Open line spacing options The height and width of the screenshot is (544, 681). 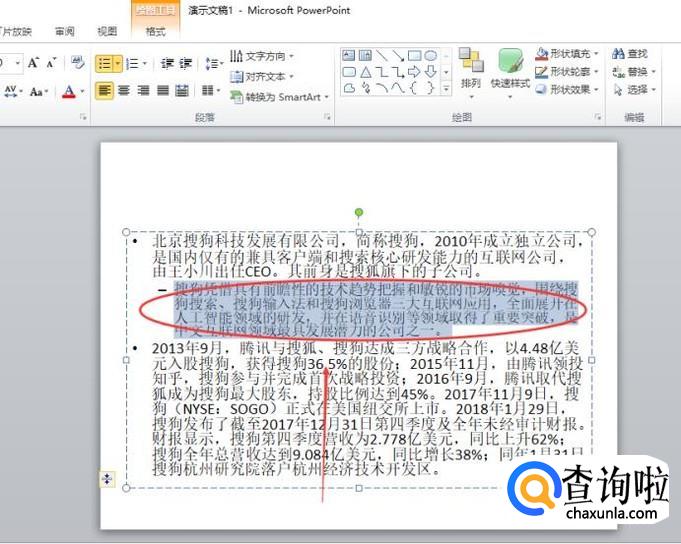click(213, 64)
